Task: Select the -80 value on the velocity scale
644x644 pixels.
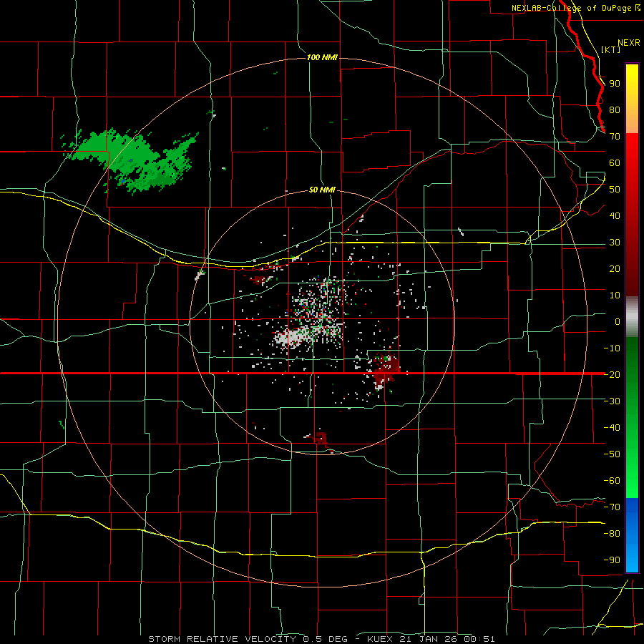Action: [612, 534]
